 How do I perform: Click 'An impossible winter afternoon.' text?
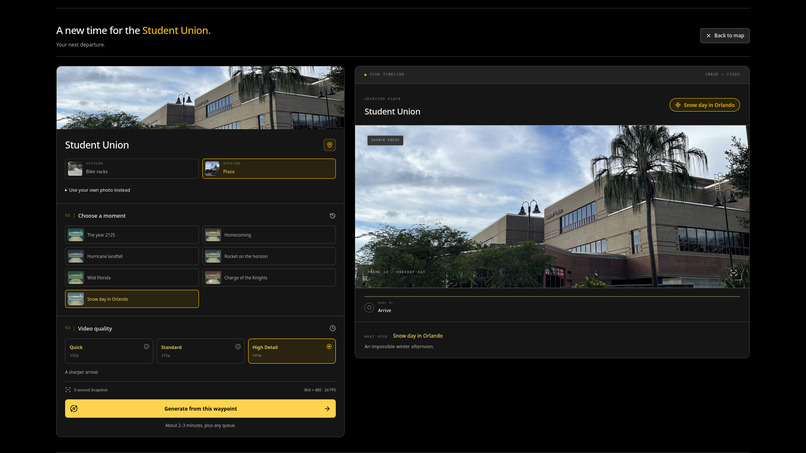[399, 347]
